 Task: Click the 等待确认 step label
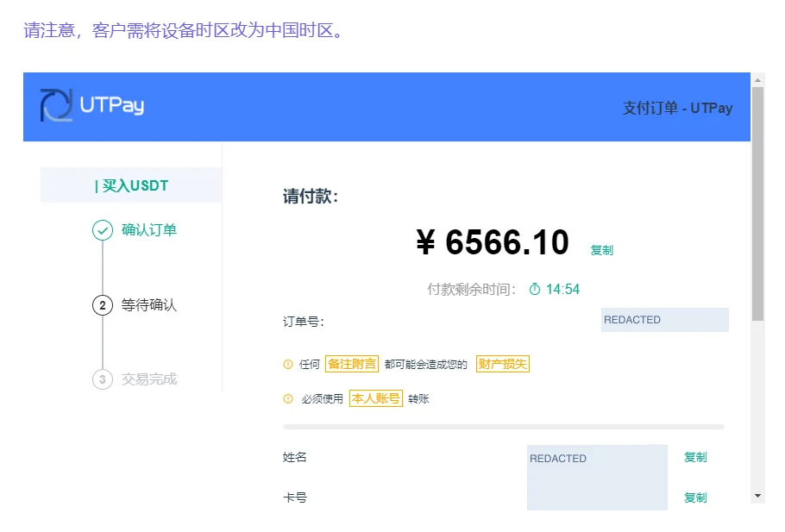click(149, 305)
